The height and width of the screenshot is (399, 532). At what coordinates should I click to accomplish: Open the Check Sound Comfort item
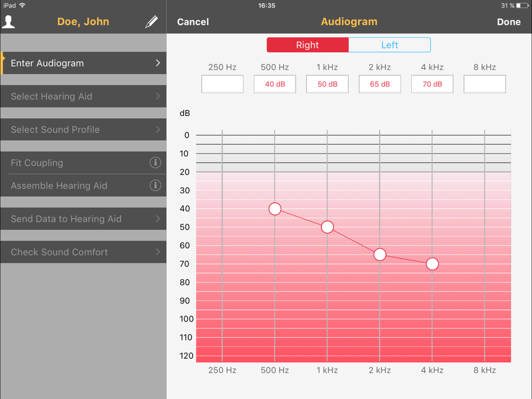tap(84, 252)
